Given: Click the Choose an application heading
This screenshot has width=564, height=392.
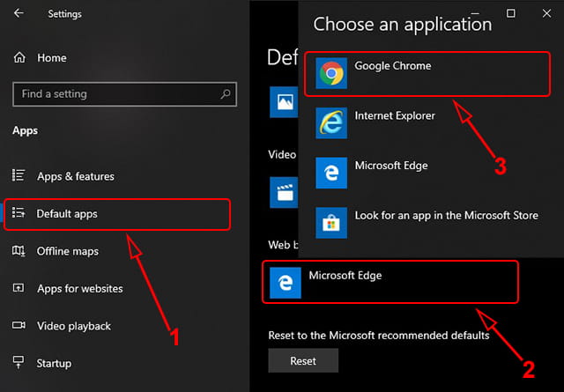Looking at the screenshot, I should pos(403,25).
